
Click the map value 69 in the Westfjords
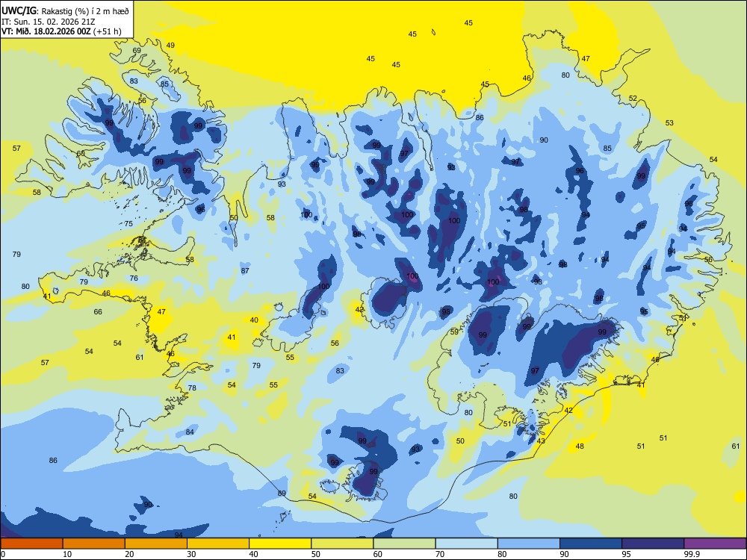pos(137,51)
